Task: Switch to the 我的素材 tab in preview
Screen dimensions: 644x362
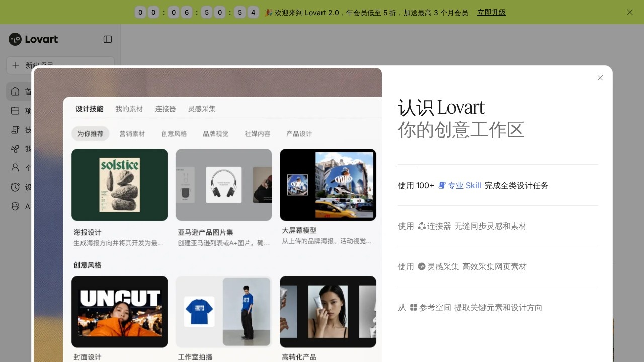Action: (x=129, y=109)
